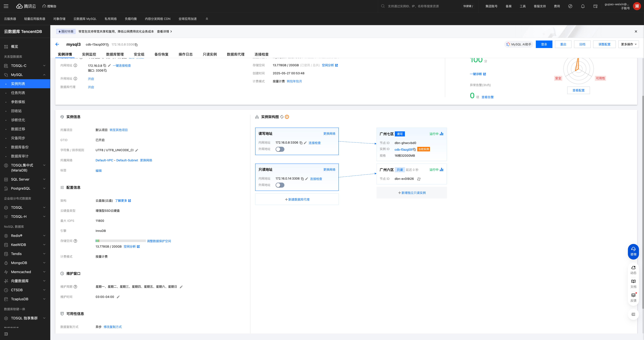This screenshot has height=340, width=644.
Task: Collapse the MySQL sidebar group
Action: (25, 75)
